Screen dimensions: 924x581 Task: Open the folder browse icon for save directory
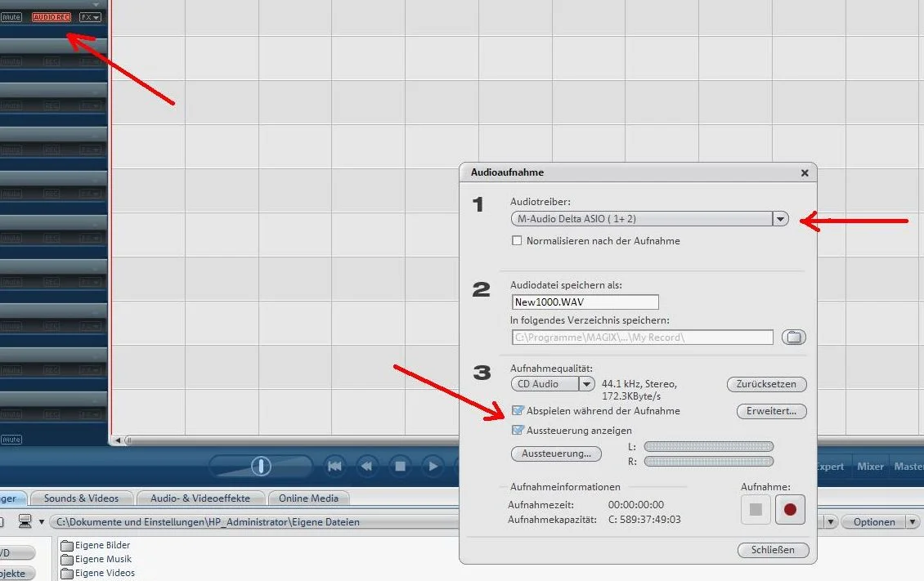point(794,337)
